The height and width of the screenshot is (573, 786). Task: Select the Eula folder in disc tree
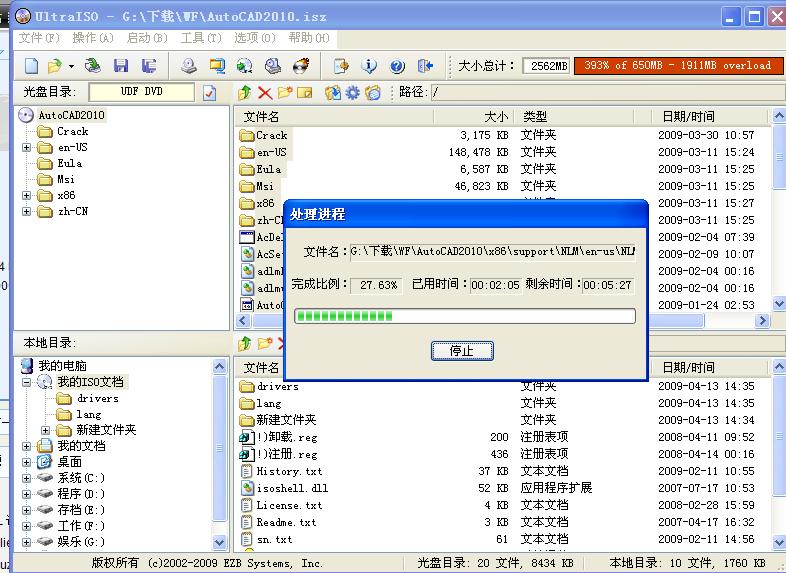click(70, 163)
